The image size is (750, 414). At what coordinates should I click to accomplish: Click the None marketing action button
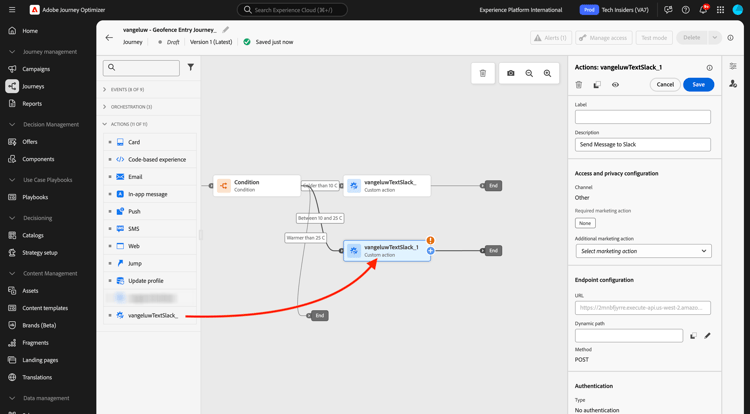(585, 223)
